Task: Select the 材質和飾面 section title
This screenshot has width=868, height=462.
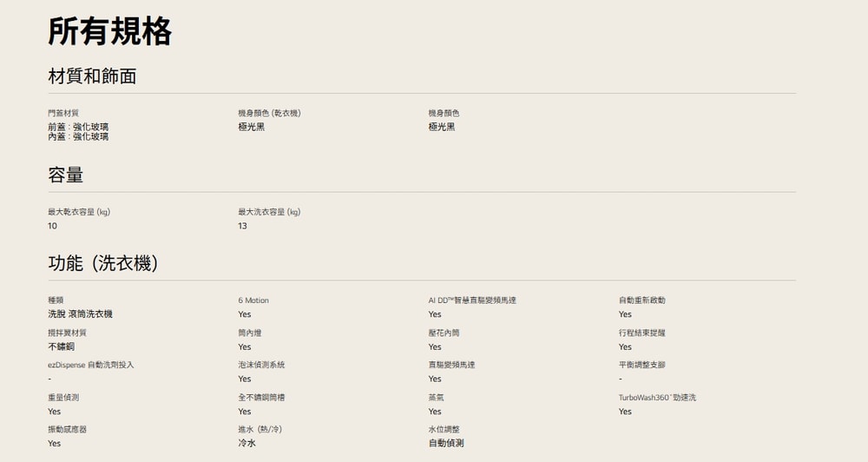Action: [92, 76]
